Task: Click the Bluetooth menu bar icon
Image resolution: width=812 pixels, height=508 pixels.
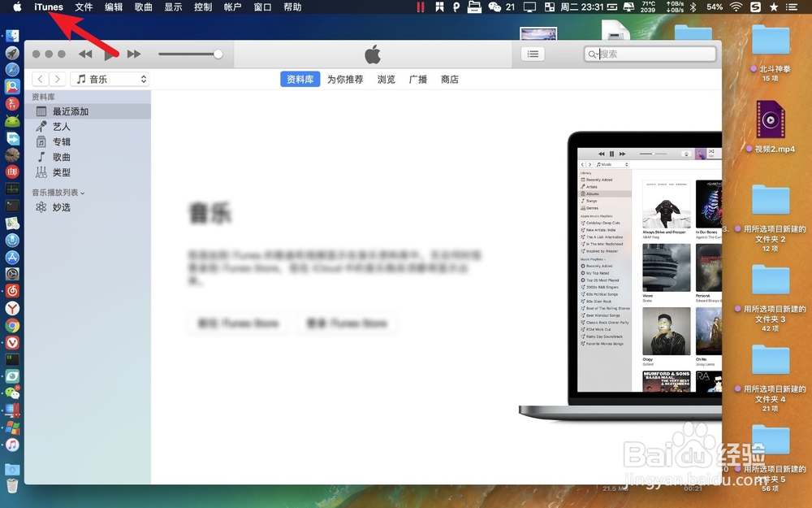Action: pos(693,7)
